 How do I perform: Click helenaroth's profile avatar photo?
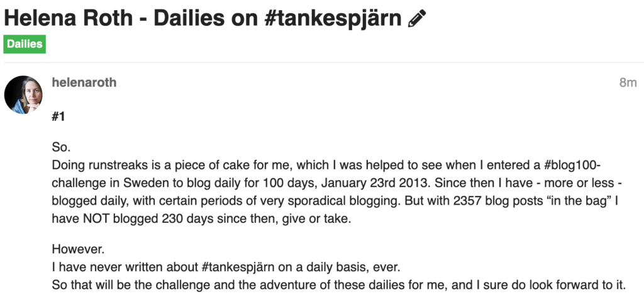pyautogui.click(x=23, y=94)
